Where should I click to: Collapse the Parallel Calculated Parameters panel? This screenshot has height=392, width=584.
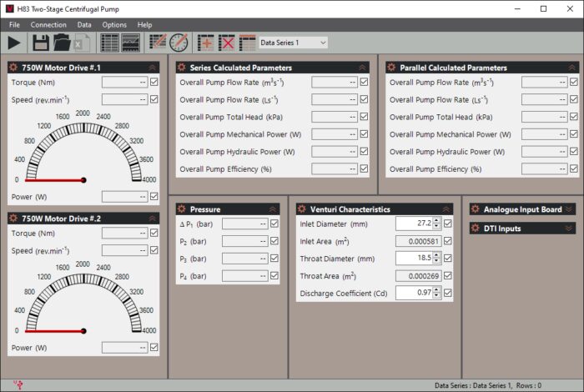click(x=571, y=68)
